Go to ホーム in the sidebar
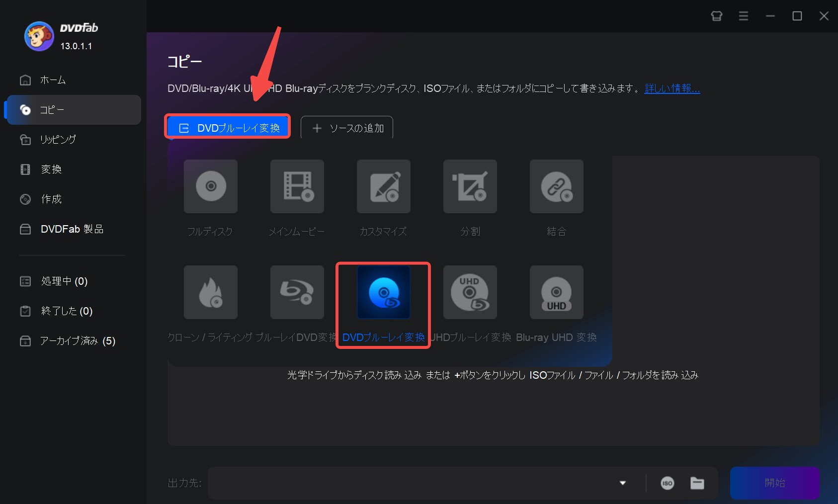838x504 pixels. click(x=74, y=80)
